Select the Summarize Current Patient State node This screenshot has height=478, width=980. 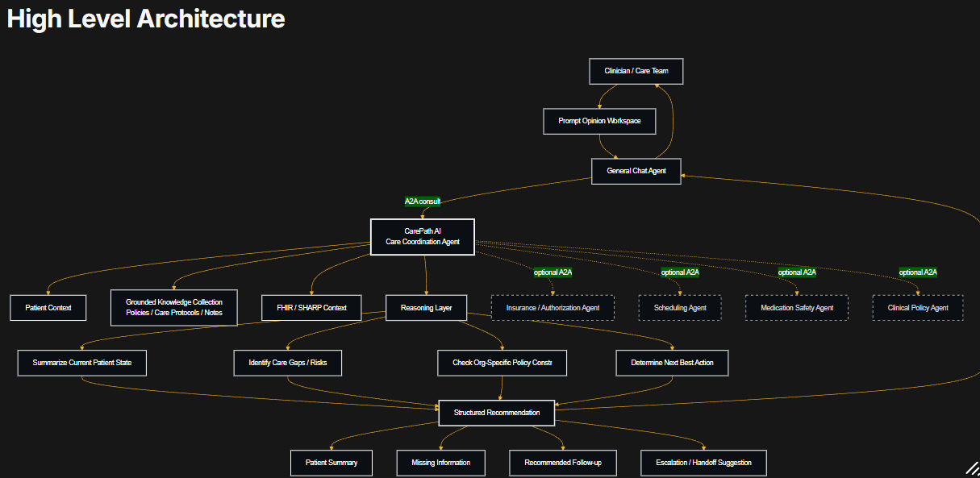(x=81, y=363)
